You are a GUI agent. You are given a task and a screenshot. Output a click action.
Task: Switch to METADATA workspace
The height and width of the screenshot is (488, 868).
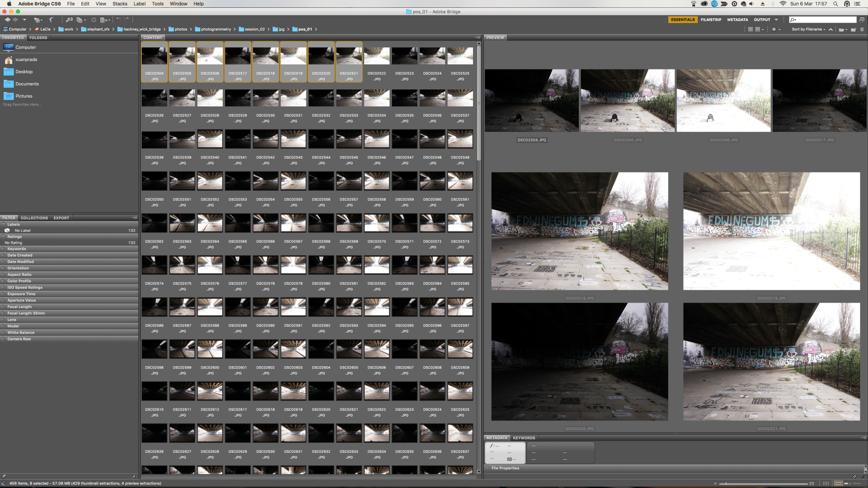point(737,20)
